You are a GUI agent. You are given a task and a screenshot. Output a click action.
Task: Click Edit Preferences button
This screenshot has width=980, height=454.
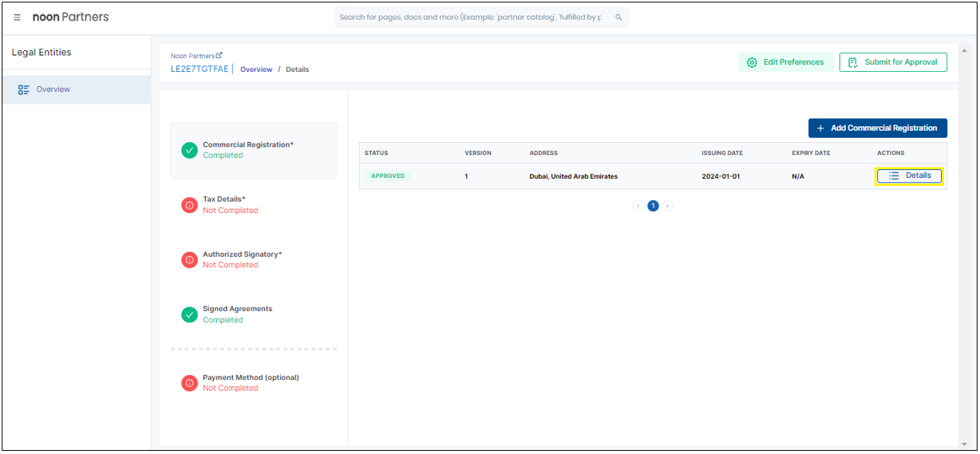[x=786, y=62]
